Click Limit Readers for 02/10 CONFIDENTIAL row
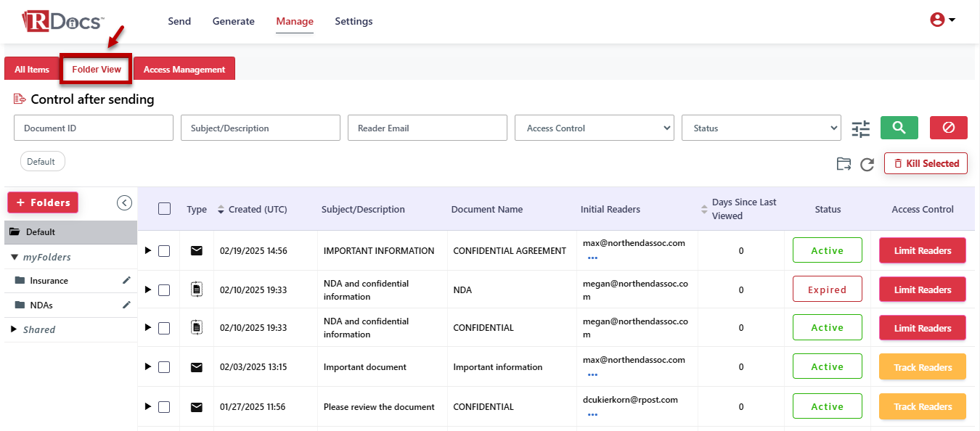 point(923,328)
